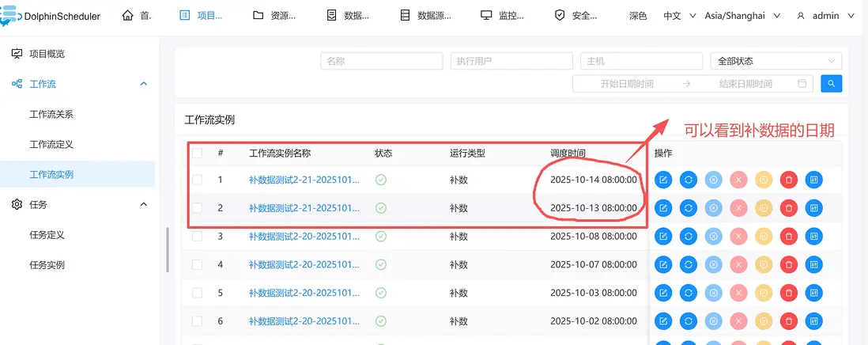Viewport: 868px width, 345px height.
Task: Open the 数据源 datasource center menu
Action: pos(425,16)
